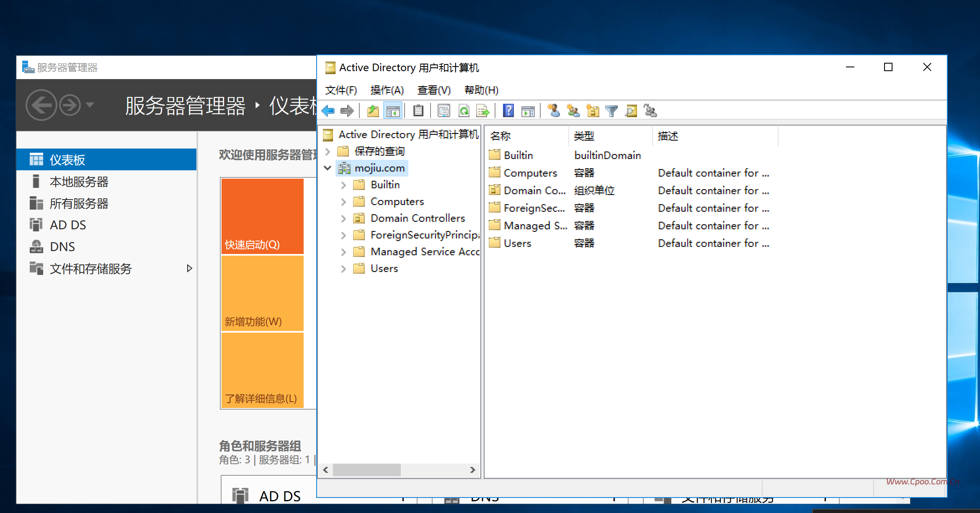This screenshot has width=980, height=513.
Task: Open filter options funnel icon
Action: [611, 111]
